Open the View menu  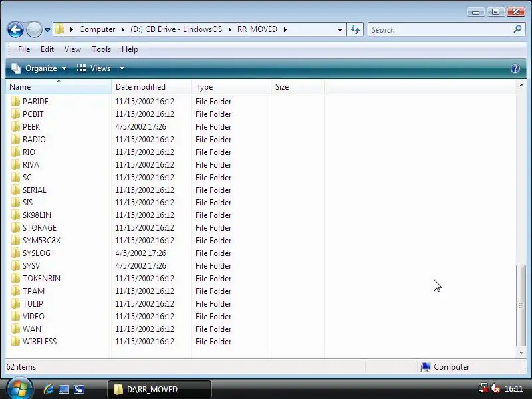tap(72, 49)
